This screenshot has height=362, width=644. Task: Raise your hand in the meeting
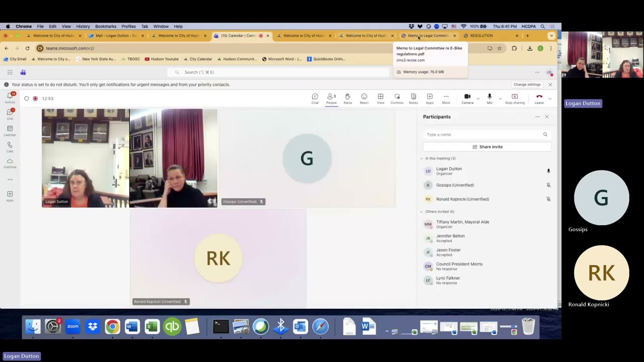point(348,99)
